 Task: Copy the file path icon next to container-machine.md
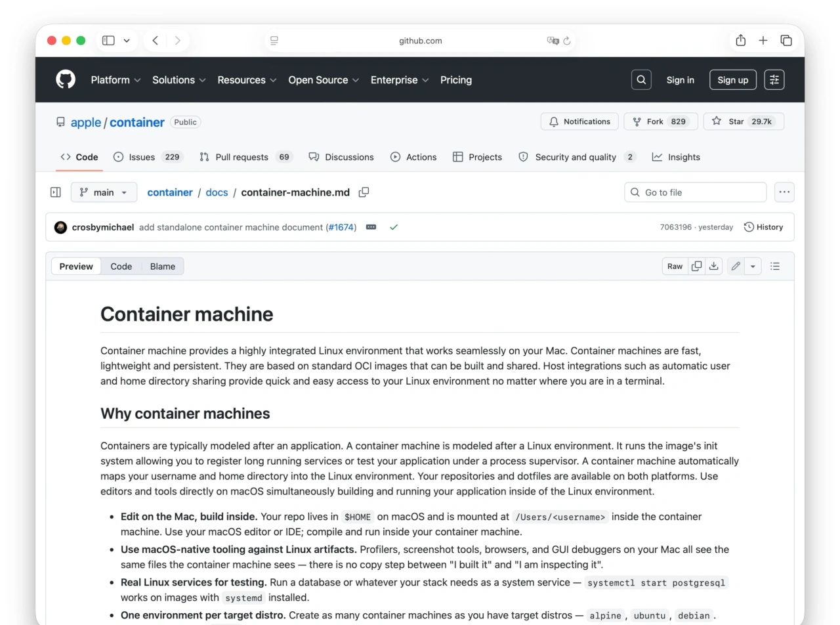[x=364, y=192]
